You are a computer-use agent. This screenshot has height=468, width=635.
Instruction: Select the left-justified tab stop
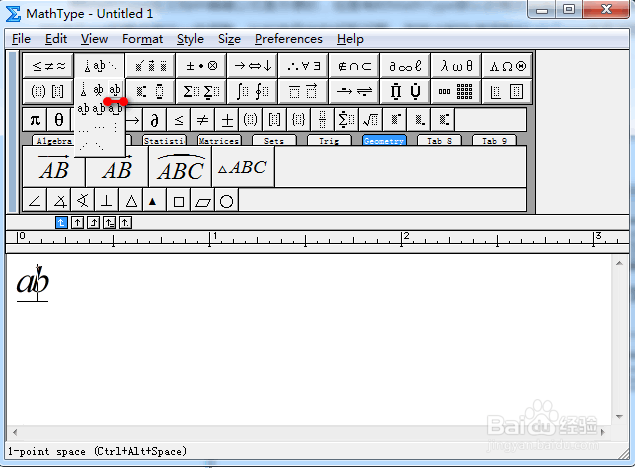click(x=61, y=222)
